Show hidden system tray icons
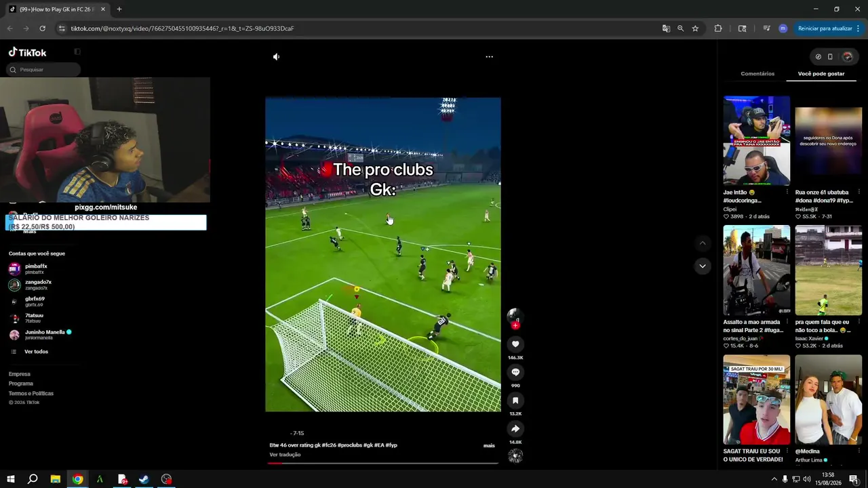868x488 pixels. pyautogui.click(x=774, y=479)
